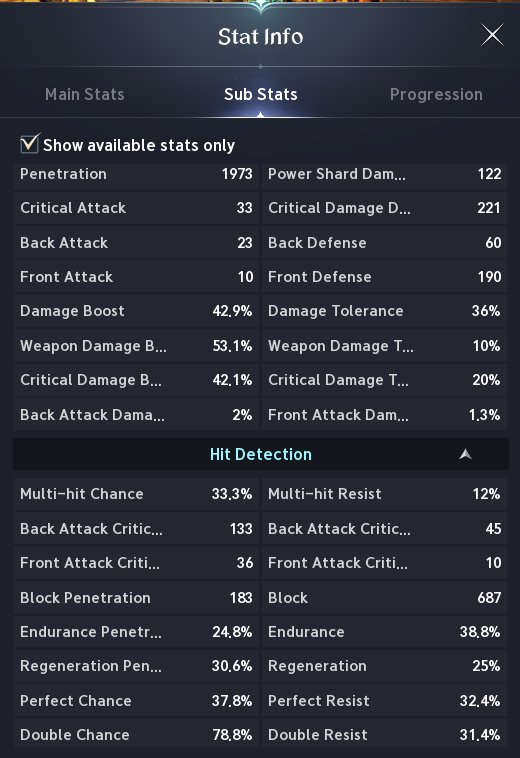Select the Front Defense row
The height and width of the screenshot is (758, 520).
coord(384,277)
